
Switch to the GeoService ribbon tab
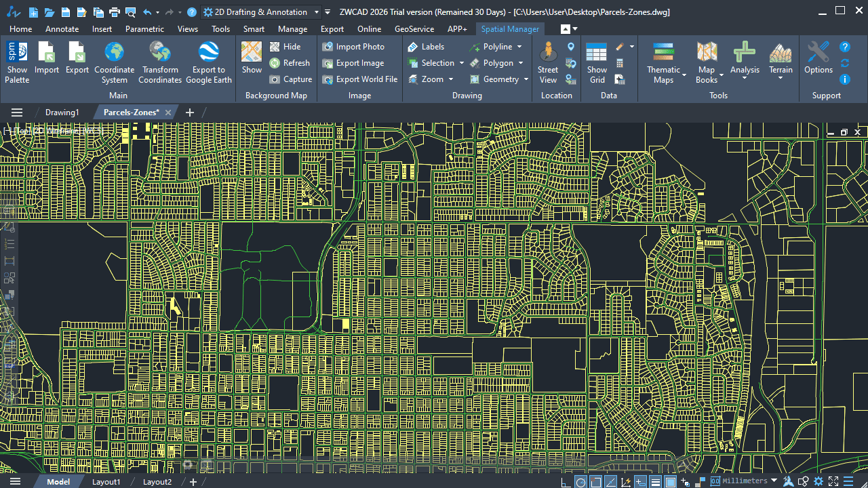point(414,29)
